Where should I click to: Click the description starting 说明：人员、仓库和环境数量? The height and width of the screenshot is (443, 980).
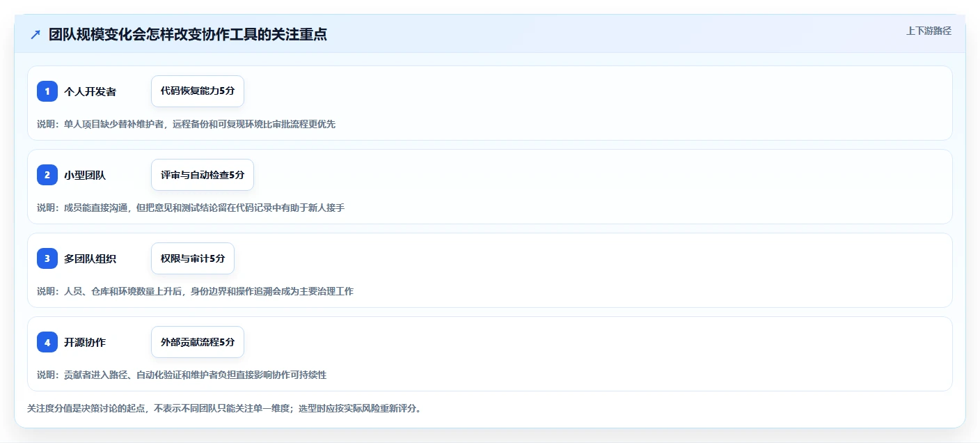tap(195, 291)
